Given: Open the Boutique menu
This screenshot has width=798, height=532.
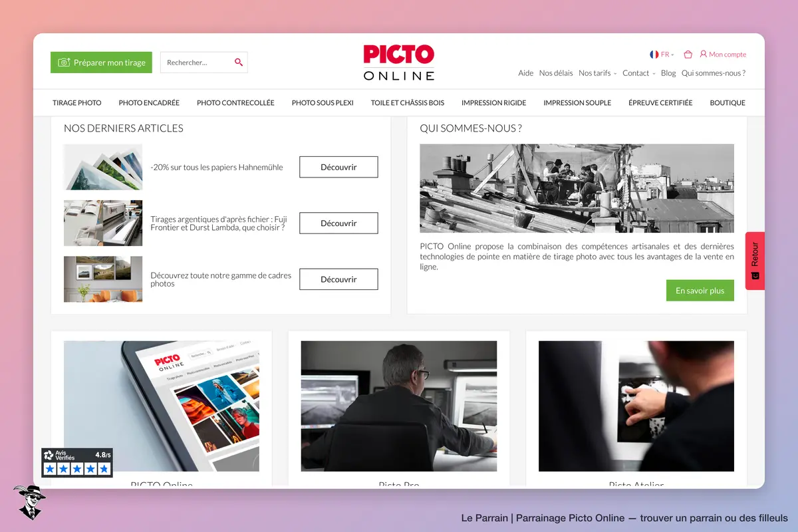Looking at the screenshot, I should pyautogui.click(x=728, y=103).
